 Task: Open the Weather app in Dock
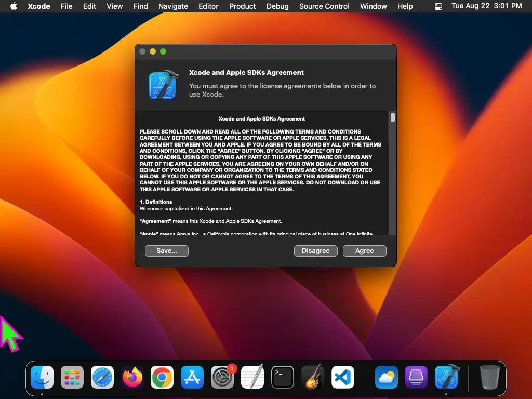(387, 377)
